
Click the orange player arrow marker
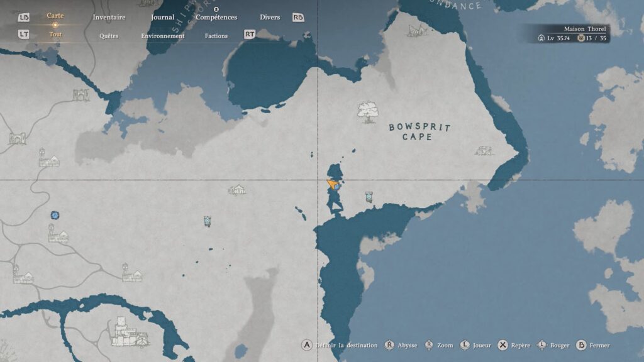(332, 184)
